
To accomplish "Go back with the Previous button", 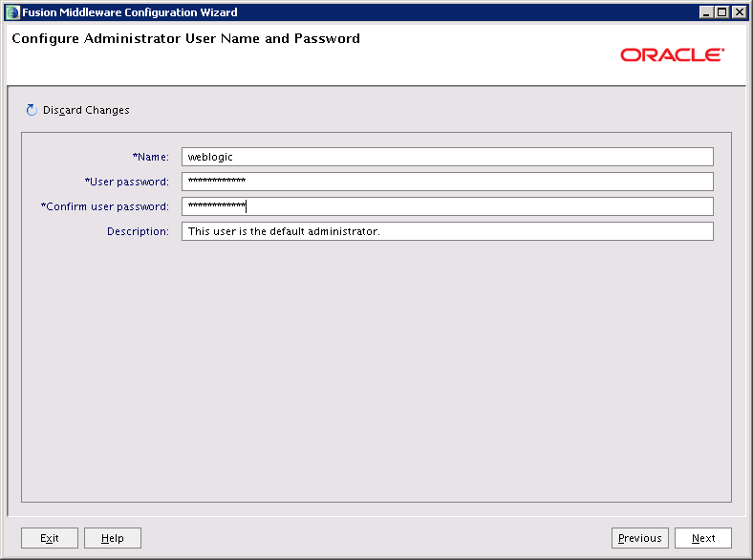I will tap(639, 538).
